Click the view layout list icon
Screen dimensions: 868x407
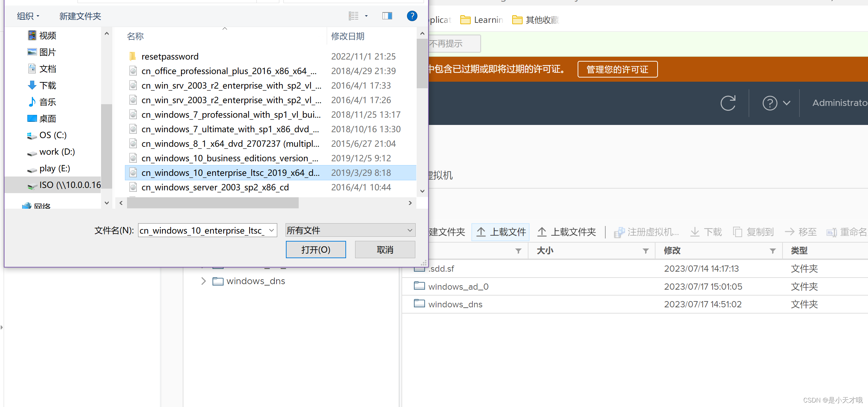(x=353, y=16)
